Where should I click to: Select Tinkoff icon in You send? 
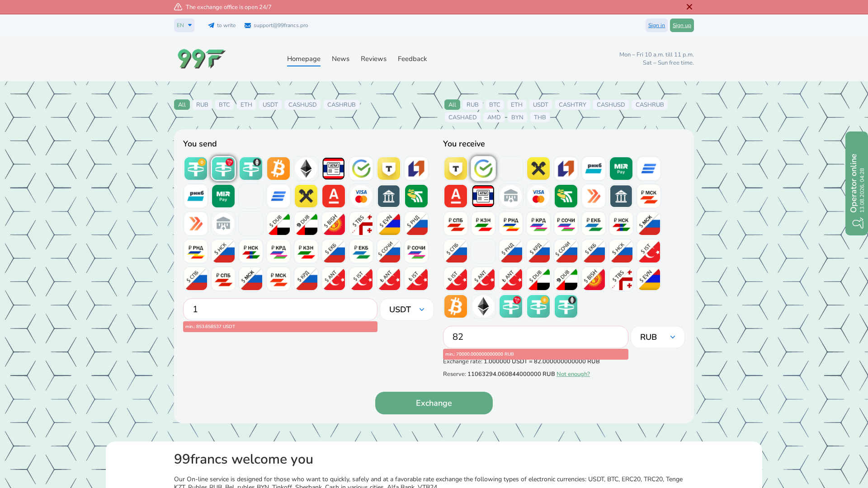(x=389, y=169)
